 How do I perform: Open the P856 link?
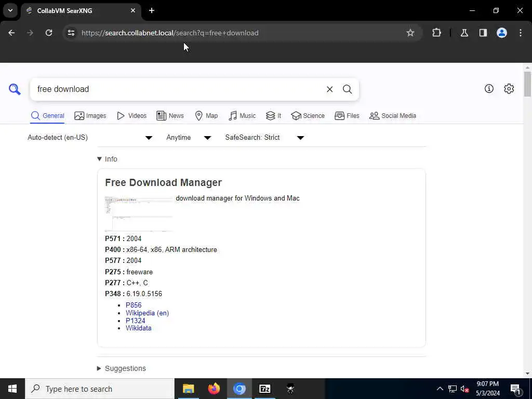pyautogui.click(x=134, y=305)
